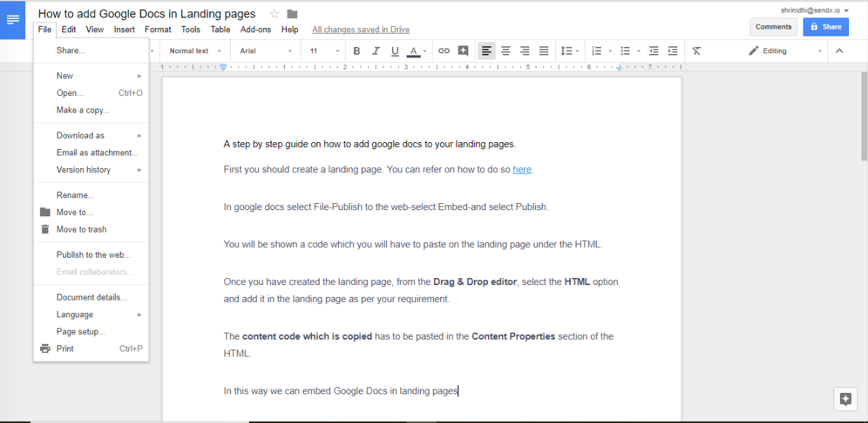Collapse the toolbar with the up chevron
The width and height of the screenshot is (868, 423).
[839, 51]
